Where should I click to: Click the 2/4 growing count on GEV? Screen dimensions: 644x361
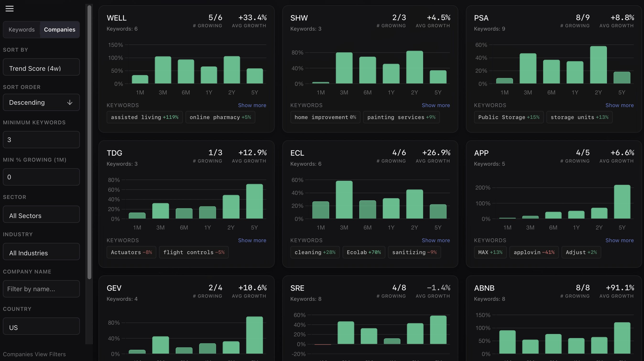coord(215,288)
